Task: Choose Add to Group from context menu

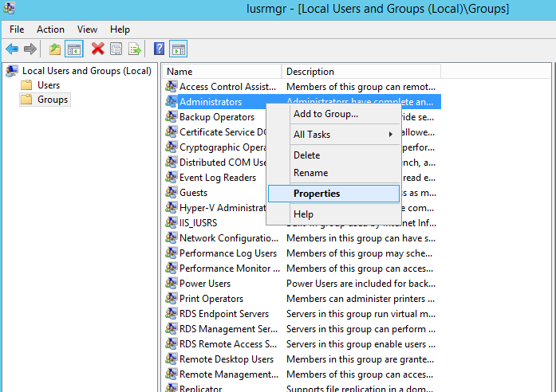Action: (x=333, y=114)
